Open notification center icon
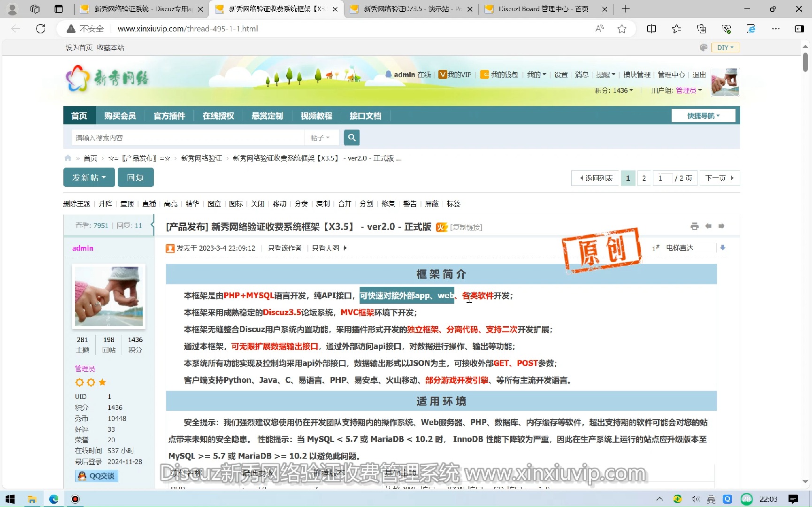 coord(793,499)
